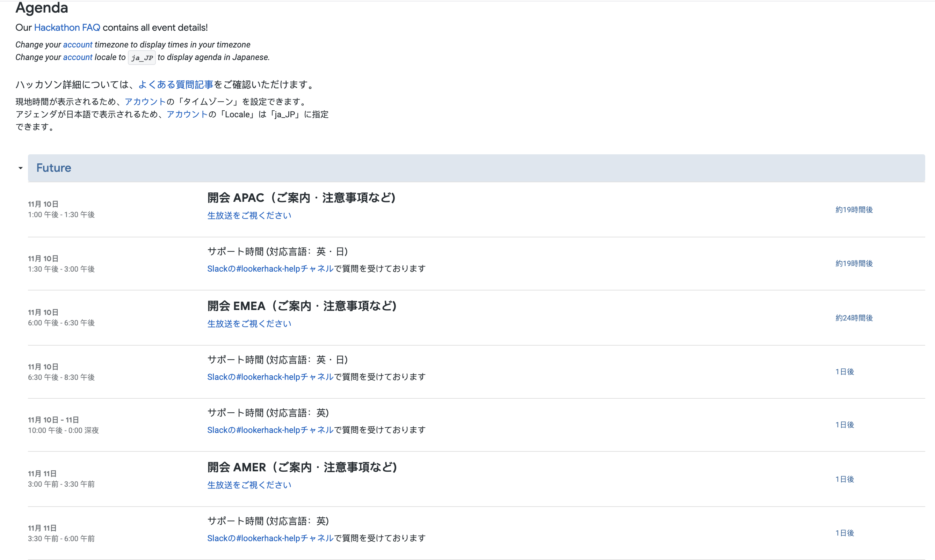Screen dimensions: 935x560
Task: Click the Future section header
Action: coord(53,168)
